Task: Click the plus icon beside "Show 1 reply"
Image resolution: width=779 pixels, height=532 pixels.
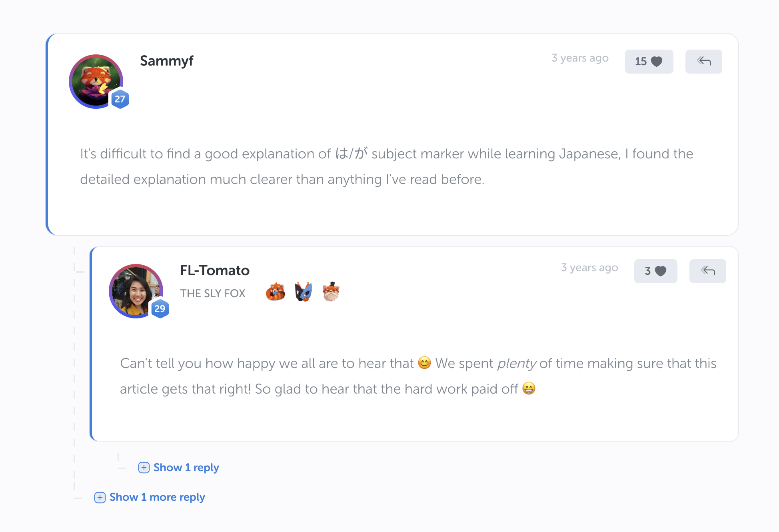Action: click(144, 468)
